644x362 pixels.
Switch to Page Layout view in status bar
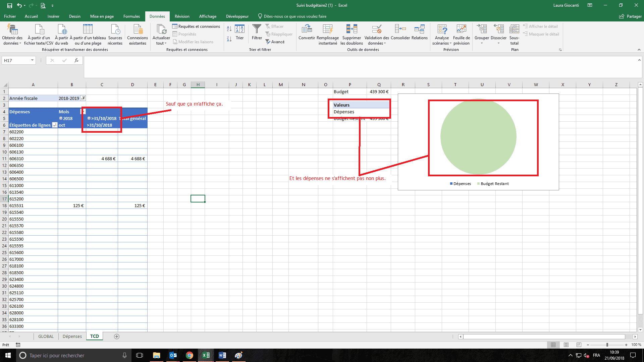tap(566, 345)
